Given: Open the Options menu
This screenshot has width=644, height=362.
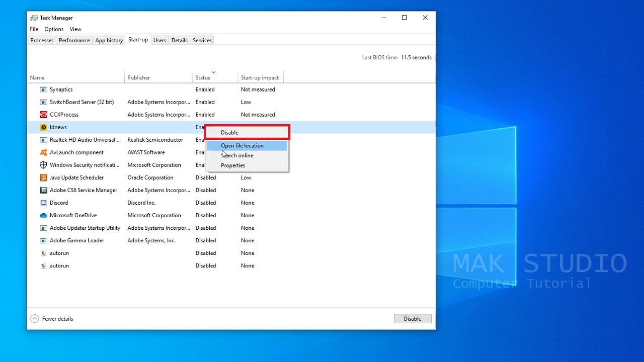Looking at the screenshot, I should point(54,29).
